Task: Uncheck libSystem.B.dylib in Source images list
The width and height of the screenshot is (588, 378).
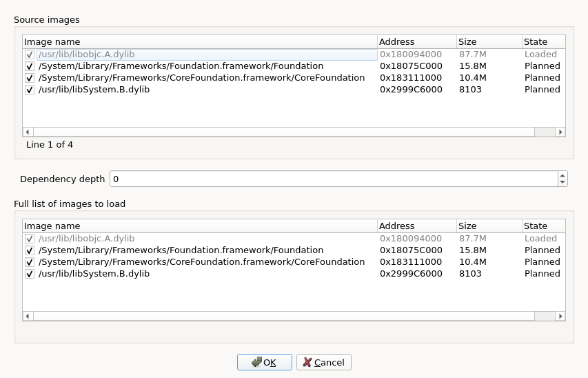Action: click(30, 90)
